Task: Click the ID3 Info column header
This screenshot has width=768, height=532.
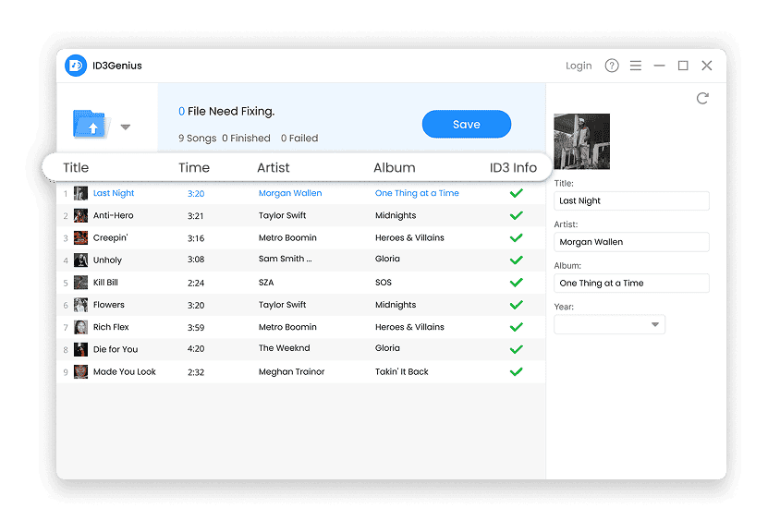Action: pos(513,167)
